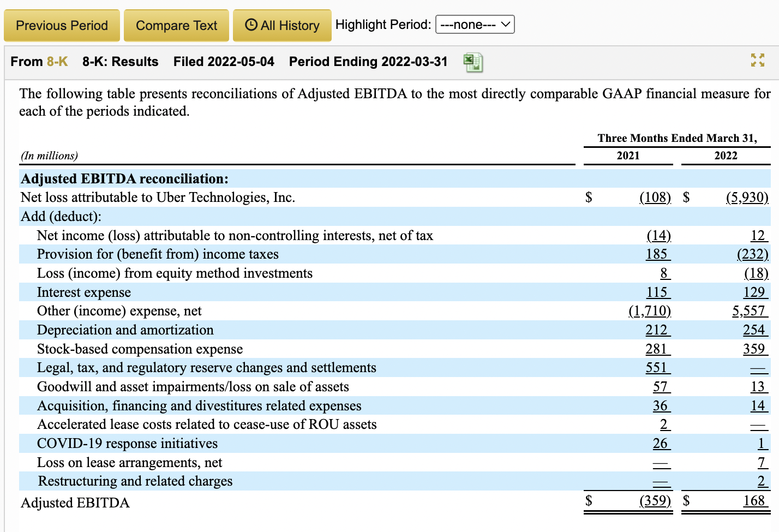Click the Previous Period button
Image resolution: width=779 pixels, height=532 pixels.
click(62, 26)
